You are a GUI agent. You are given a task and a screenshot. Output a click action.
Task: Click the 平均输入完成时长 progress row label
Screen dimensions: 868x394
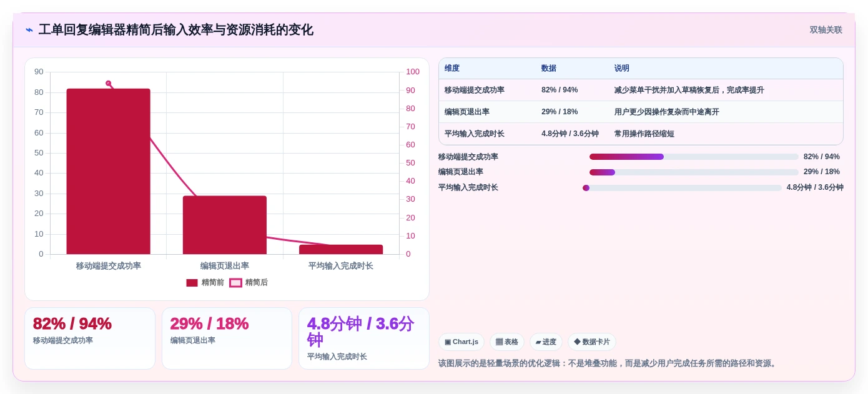[468, 187]
